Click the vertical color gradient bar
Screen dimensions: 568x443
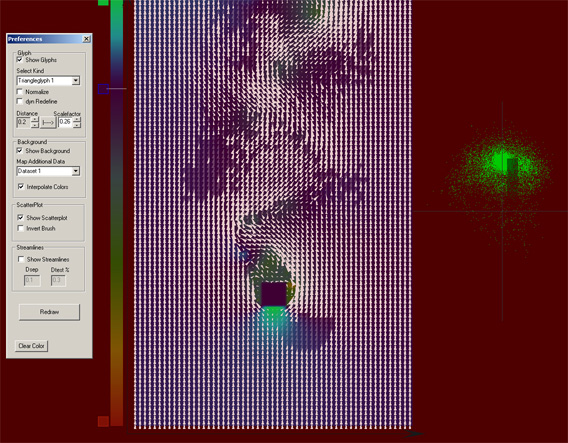pos(117,213)
